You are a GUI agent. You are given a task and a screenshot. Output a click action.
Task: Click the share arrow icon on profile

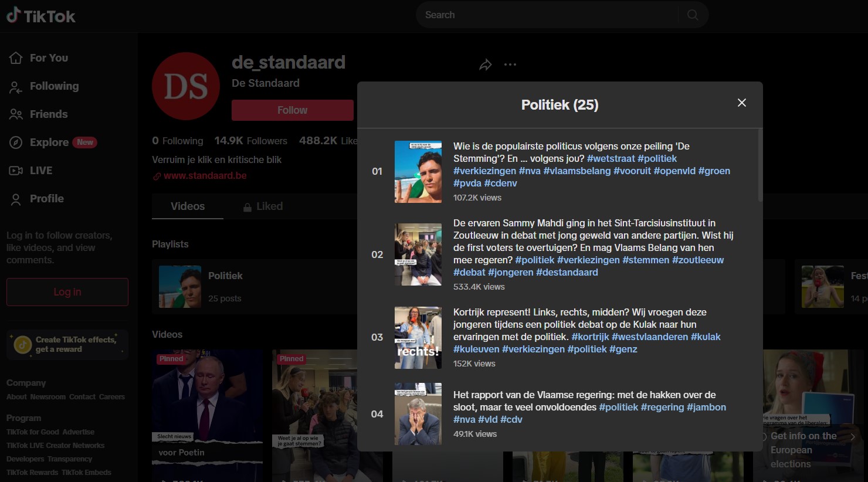(x=486, y=65)
